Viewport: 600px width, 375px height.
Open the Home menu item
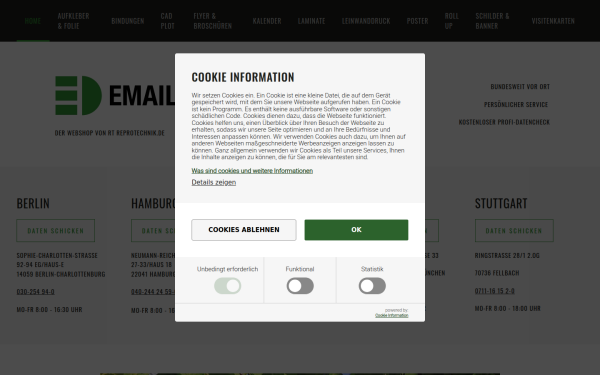tap(33, 21)
